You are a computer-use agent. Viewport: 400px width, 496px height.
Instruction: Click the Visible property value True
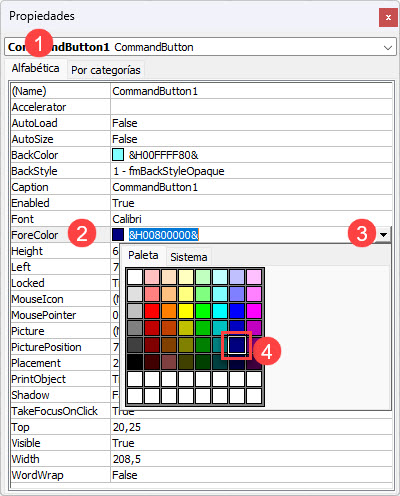point(123,443)
